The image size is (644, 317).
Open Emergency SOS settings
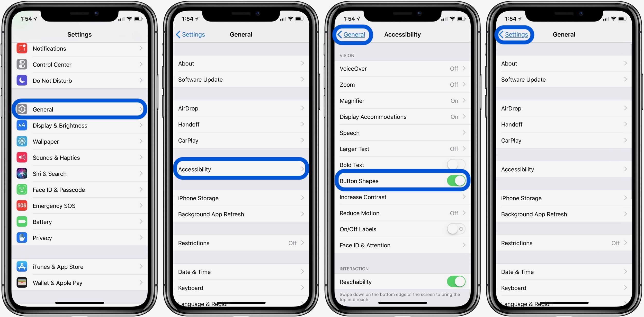click(81, 205)
